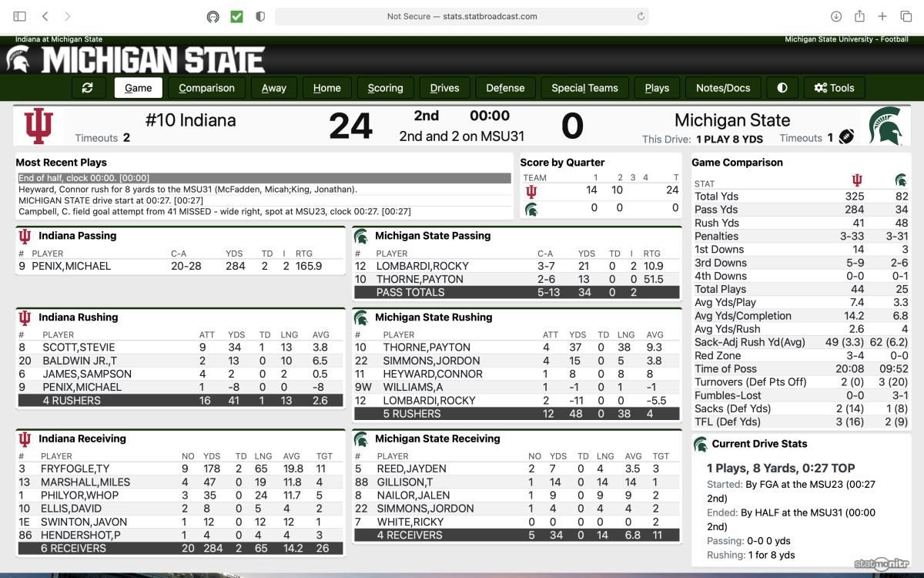Viewport: 924px width, 578px height.
Task: Open the Tools gear menu
Action: click(x=834, y=88)
